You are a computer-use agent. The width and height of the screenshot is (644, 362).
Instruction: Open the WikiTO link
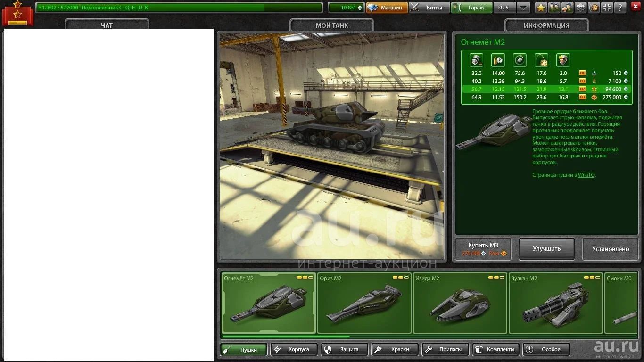tap(586, 175)
